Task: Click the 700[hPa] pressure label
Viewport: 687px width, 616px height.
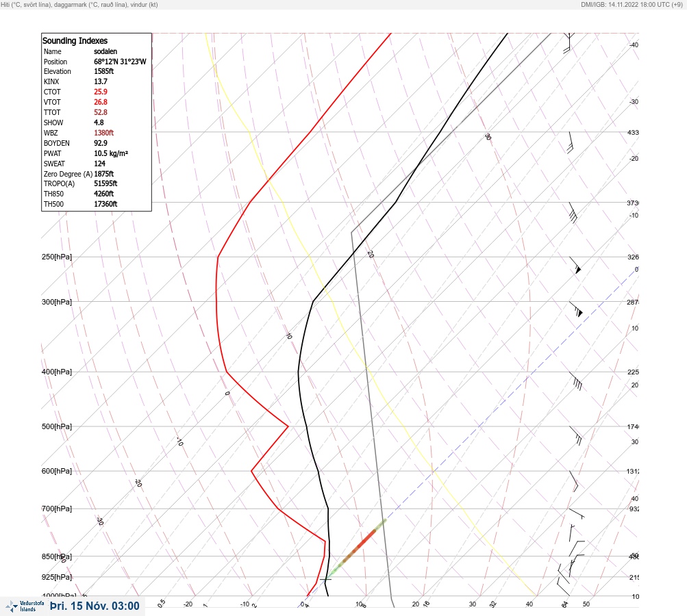Action: tap(57, 509)
